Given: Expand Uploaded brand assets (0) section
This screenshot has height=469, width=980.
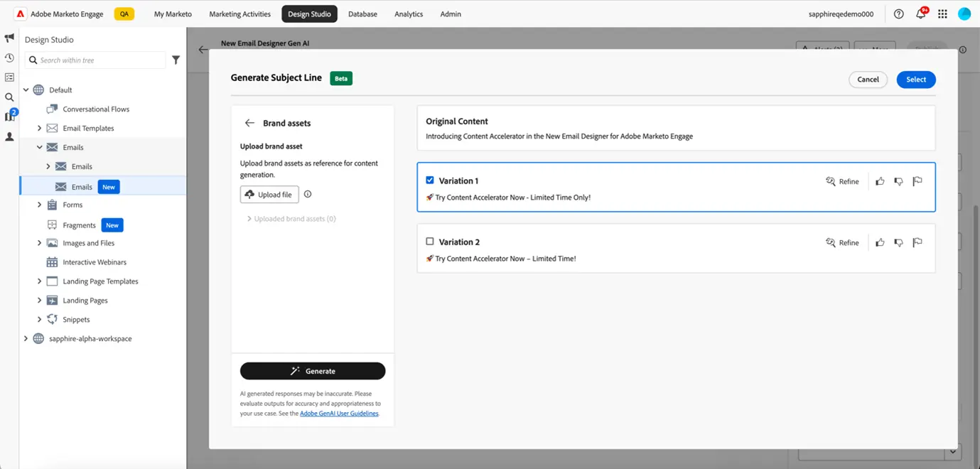Looking at the screenshot, I should click(249, 219).
